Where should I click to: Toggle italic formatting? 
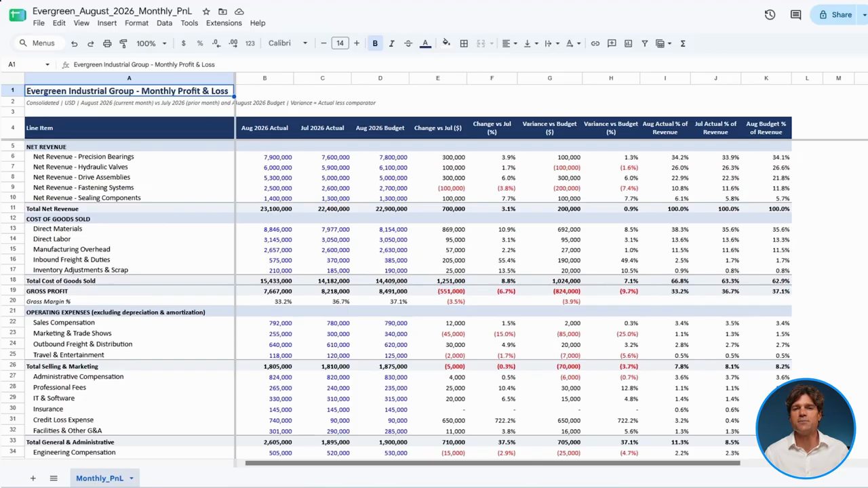(391, 43)
